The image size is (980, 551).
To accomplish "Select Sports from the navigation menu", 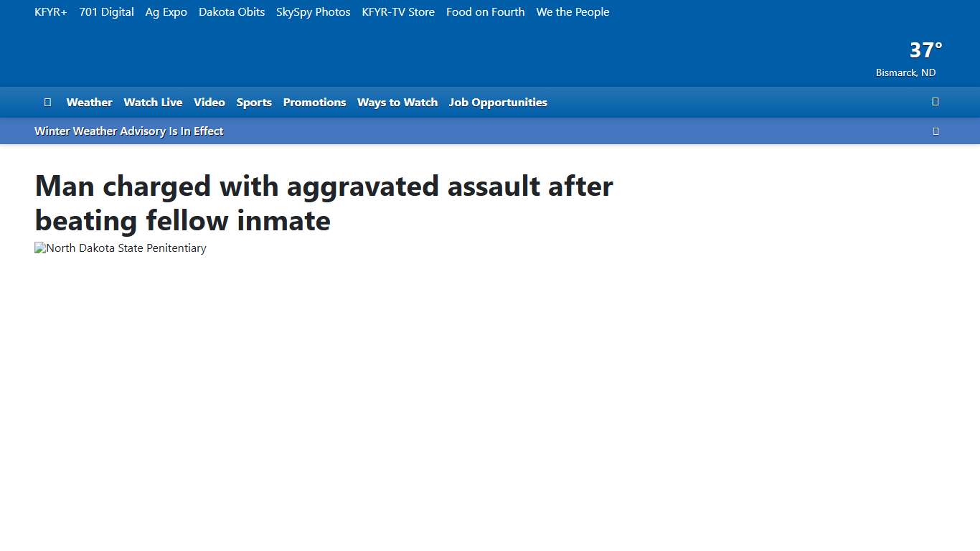I will (254, 102).
